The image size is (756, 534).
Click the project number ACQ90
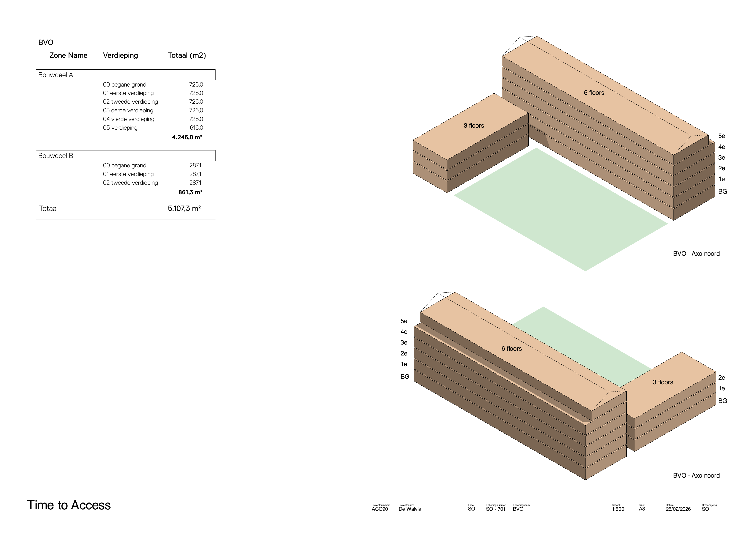(x=380, y=509)
